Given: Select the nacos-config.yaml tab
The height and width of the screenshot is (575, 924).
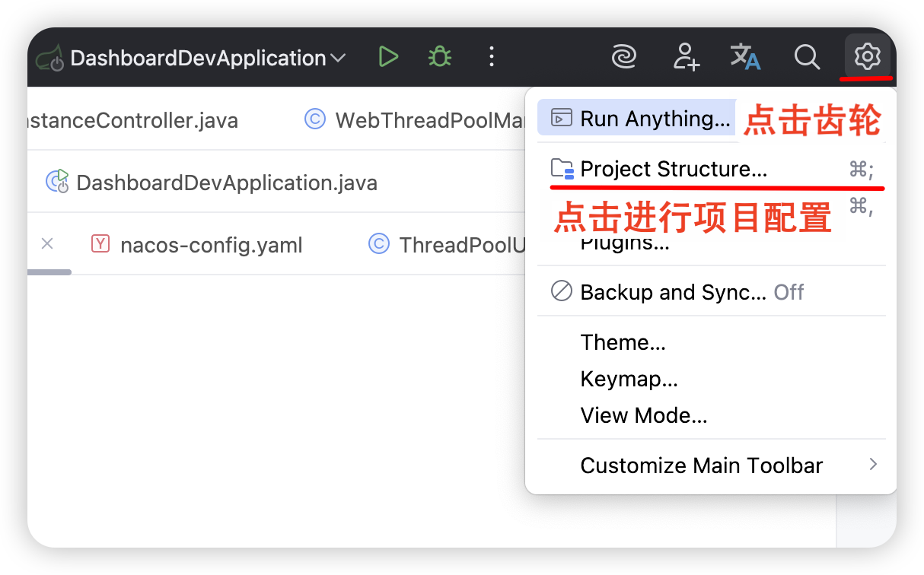Looking at the screenshot, I should 196,245.
